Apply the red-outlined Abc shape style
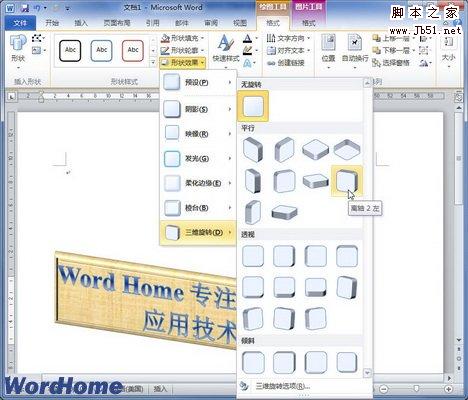The height and width of the screenshot is (400, 468). 133,51
